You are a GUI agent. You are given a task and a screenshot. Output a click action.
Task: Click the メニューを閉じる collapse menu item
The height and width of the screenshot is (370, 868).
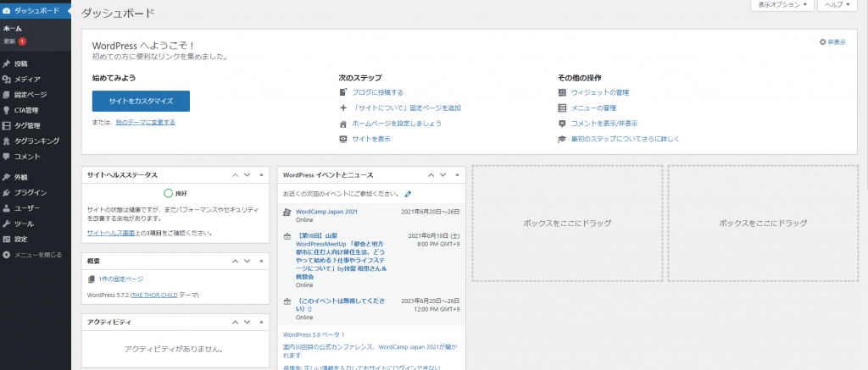[x=36, y=255]
